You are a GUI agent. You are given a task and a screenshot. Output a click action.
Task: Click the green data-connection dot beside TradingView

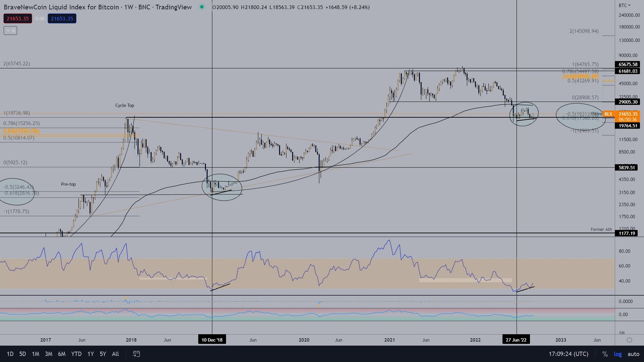coord(202,7)
